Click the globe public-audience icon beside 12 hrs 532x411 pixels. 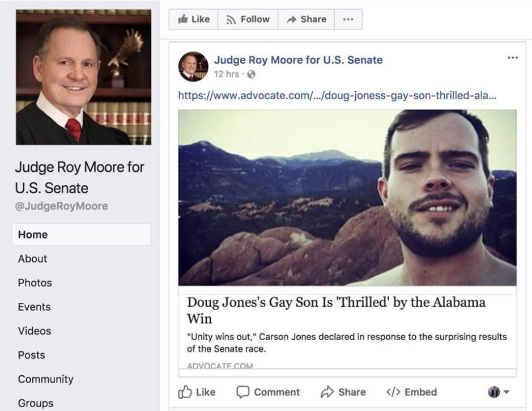point(252,74)
